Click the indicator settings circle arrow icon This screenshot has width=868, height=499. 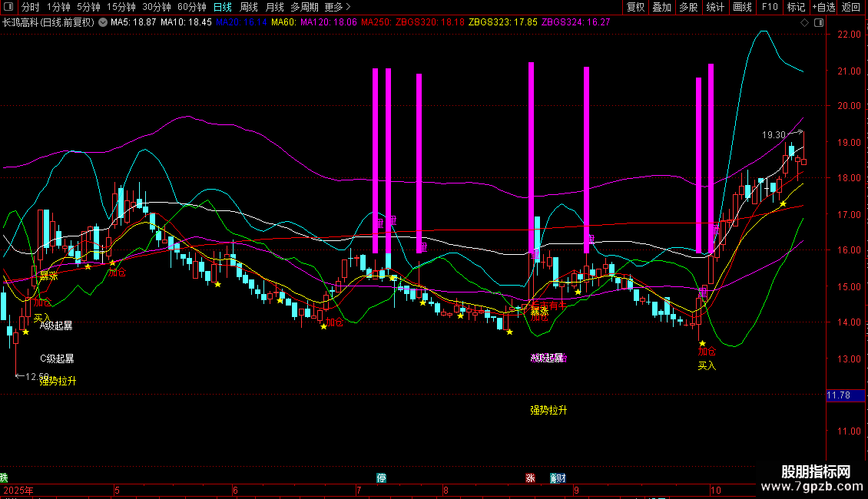[x=103, y=23]
